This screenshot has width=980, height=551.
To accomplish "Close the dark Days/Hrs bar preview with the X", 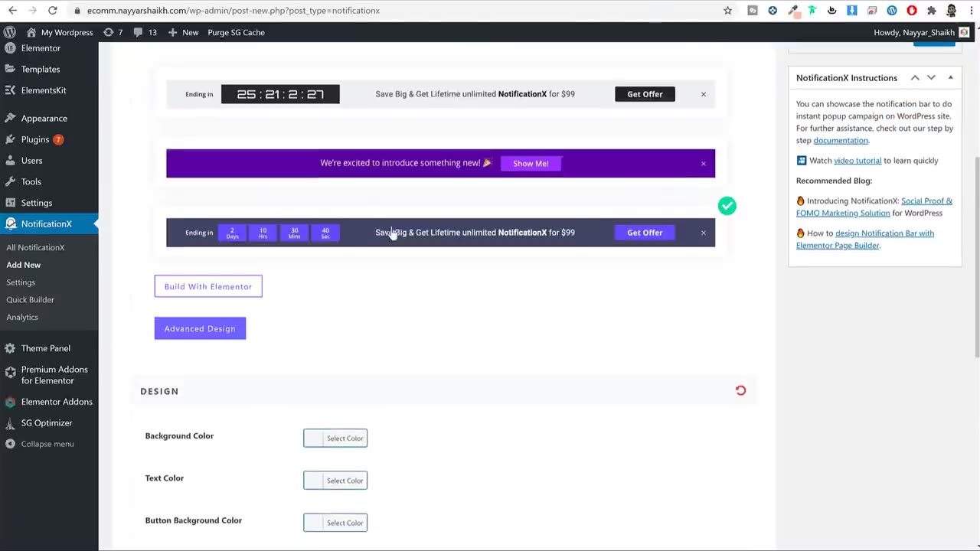I will tap(704, 233).
